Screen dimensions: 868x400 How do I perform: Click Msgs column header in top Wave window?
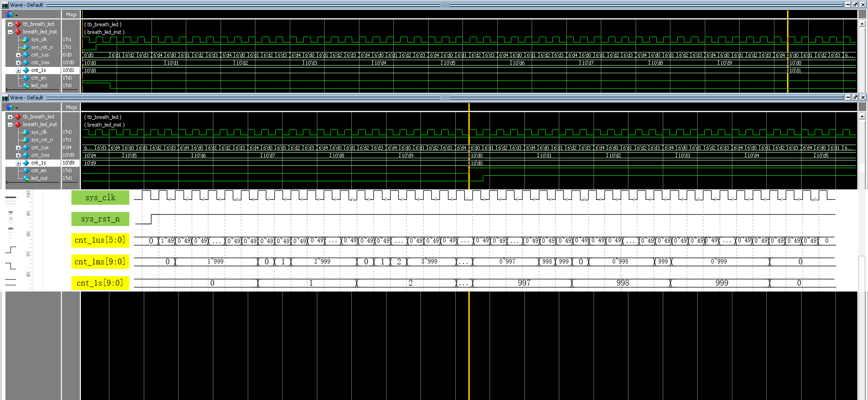[71, 14]
